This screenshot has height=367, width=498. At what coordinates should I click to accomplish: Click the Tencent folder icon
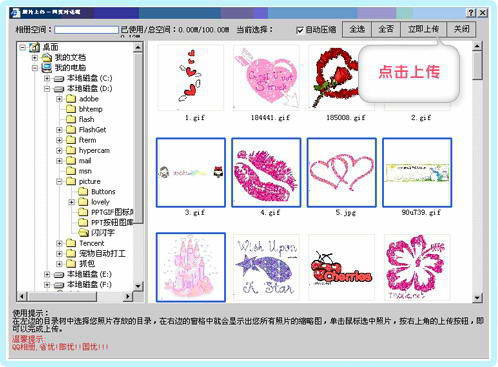pyautogui.click(x=71, y=243)
